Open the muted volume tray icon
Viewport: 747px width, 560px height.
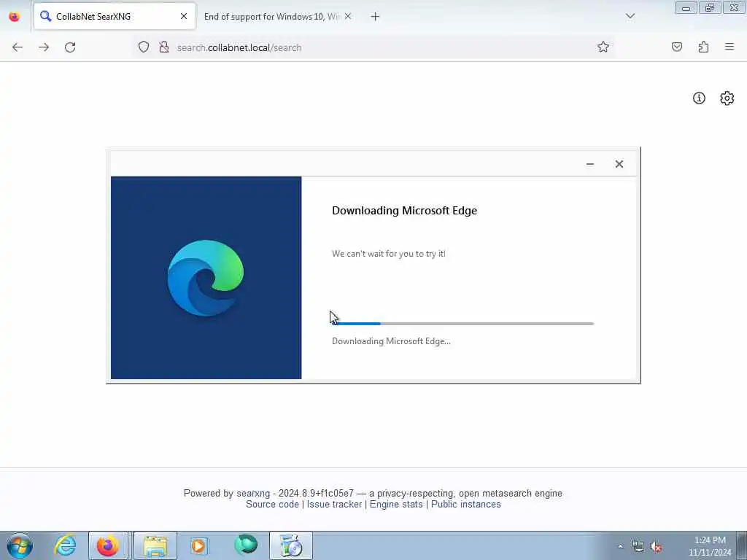[x=657, y=547]
